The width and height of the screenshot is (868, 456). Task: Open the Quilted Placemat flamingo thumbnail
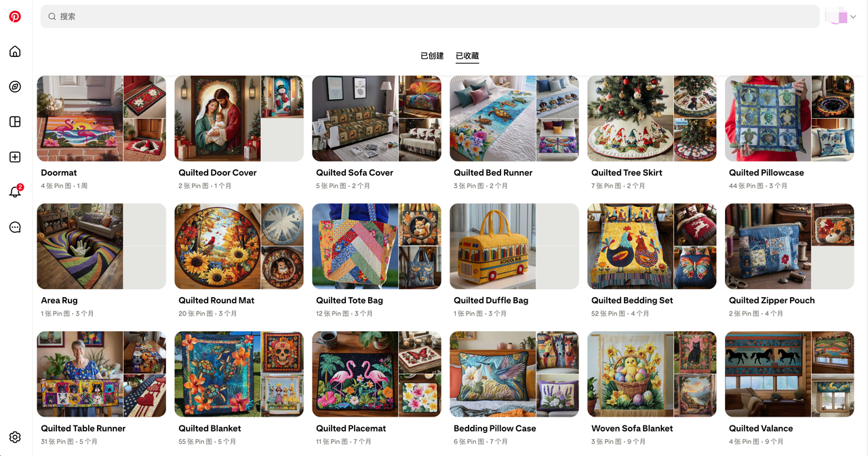pyautogui.click(x=355, y=374)
